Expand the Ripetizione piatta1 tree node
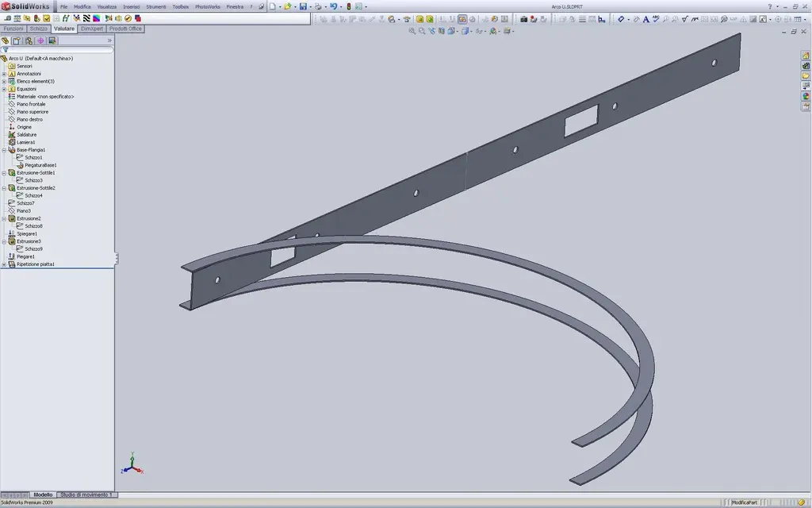This screenshot has height=508, width=812. point(4,264)
